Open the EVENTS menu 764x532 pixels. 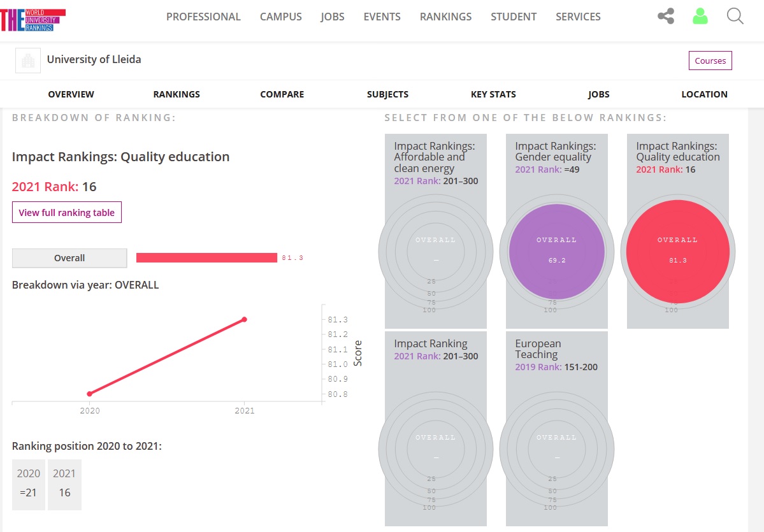(x=382, y=17)
